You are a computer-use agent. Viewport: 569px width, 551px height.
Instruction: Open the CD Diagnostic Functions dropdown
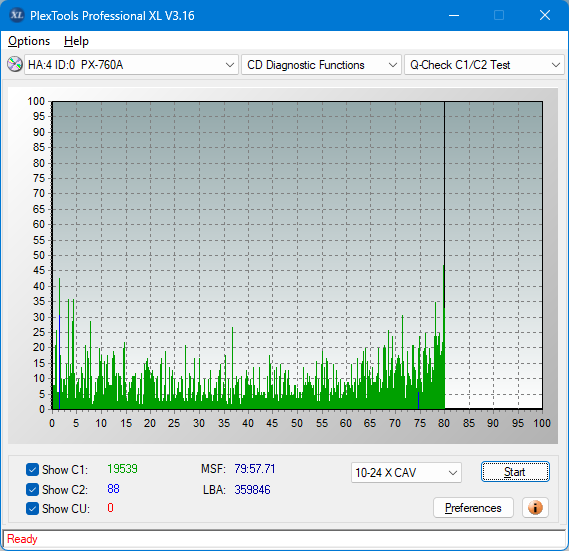pos(321,65)
